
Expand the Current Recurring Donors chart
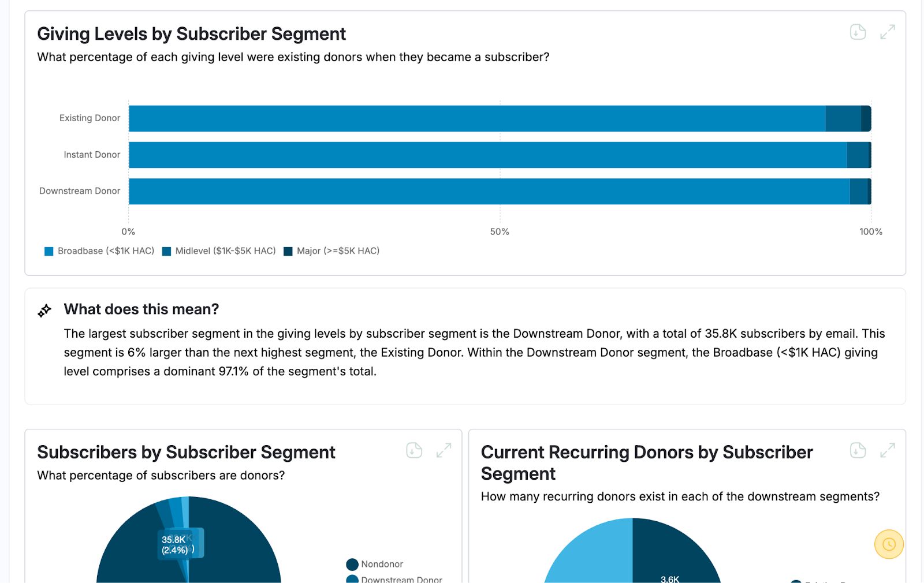[887, 450]
